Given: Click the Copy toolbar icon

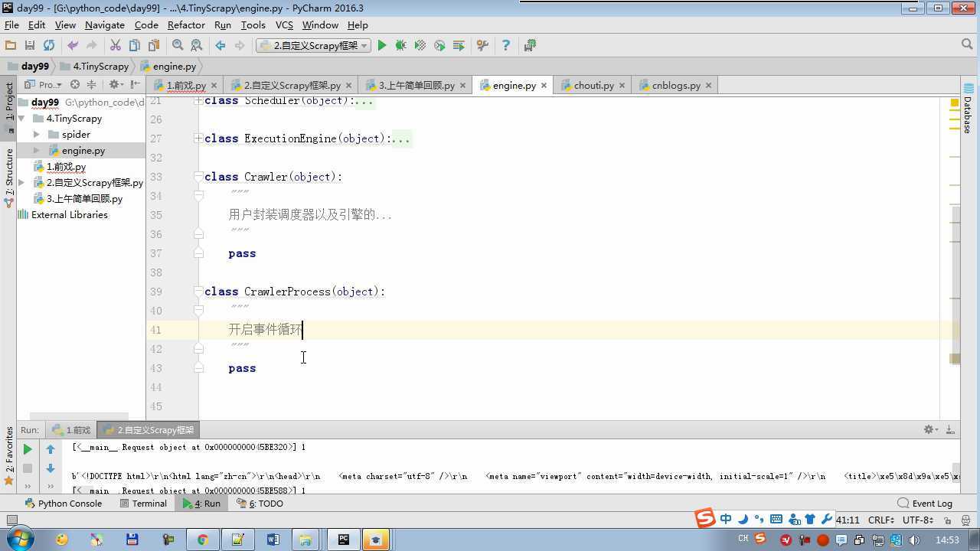Looking at the screenshot, I should coord(135,46).
